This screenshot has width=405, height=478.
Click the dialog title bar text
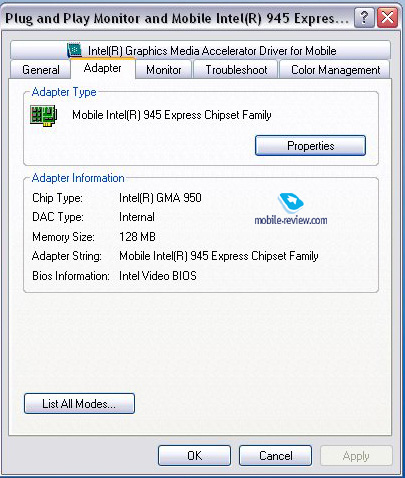177,18
